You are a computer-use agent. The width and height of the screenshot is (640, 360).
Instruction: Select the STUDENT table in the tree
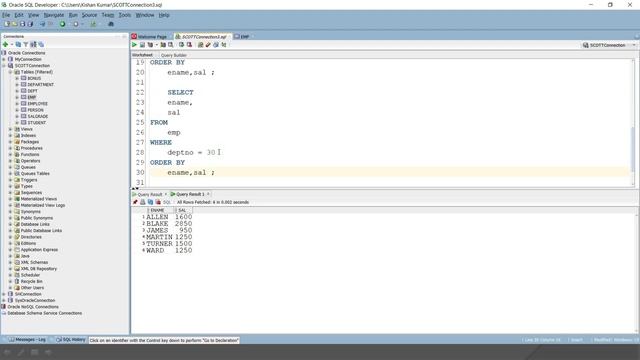(37, 122)
